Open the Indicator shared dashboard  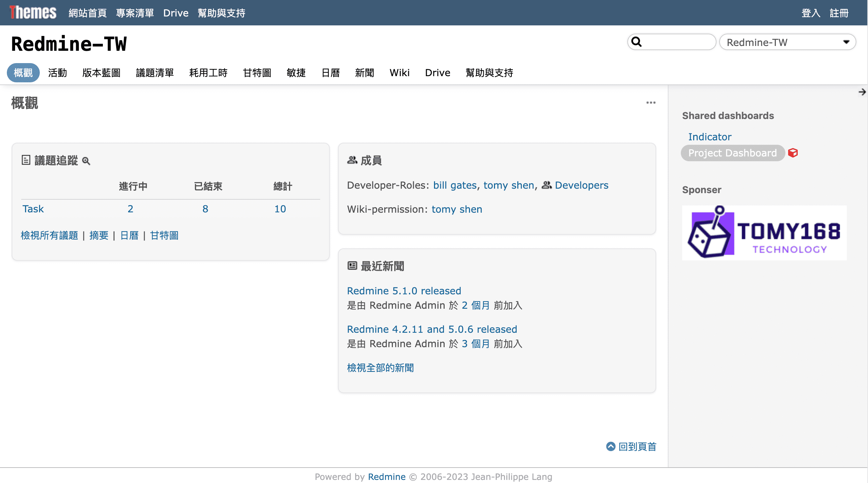[710, 137]
